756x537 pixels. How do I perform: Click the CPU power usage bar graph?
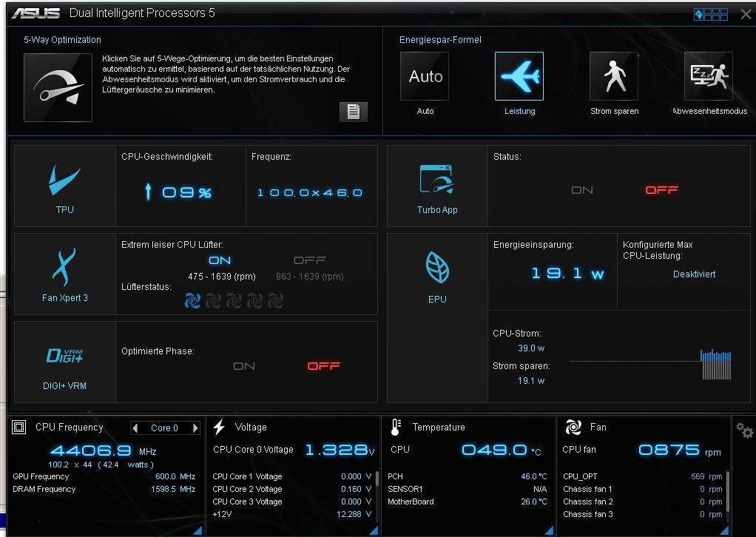tap(715, 365)
